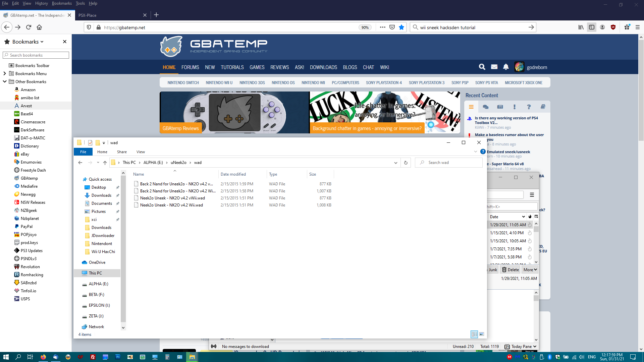Viewport: 644px width, 362px height.
Task: Open the Share ribbon tab
Action: click(x=122, y=152)
